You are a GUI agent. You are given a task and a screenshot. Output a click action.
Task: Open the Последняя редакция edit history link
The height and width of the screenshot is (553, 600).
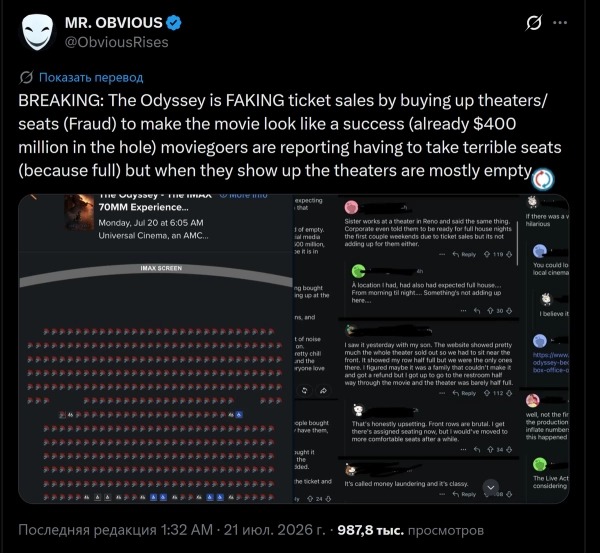click(115, 530)
